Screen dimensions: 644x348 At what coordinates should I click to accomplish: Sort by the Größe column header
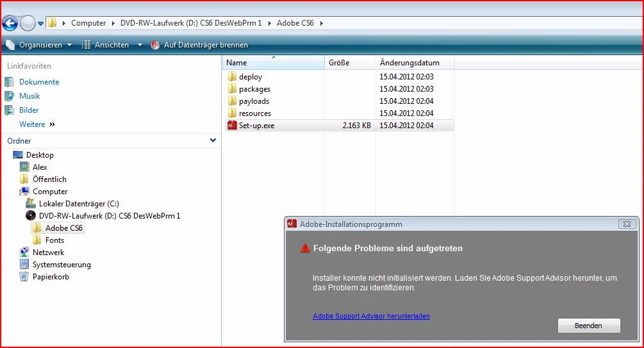pyautogui.click(x=350, y=62)
